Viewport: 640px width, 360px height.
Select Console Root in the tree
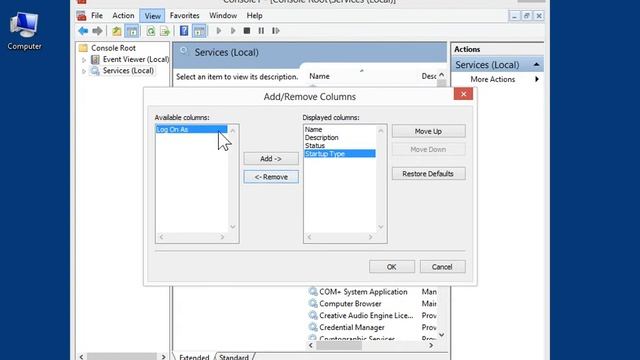pyautogui.click(x=113, y=48)
